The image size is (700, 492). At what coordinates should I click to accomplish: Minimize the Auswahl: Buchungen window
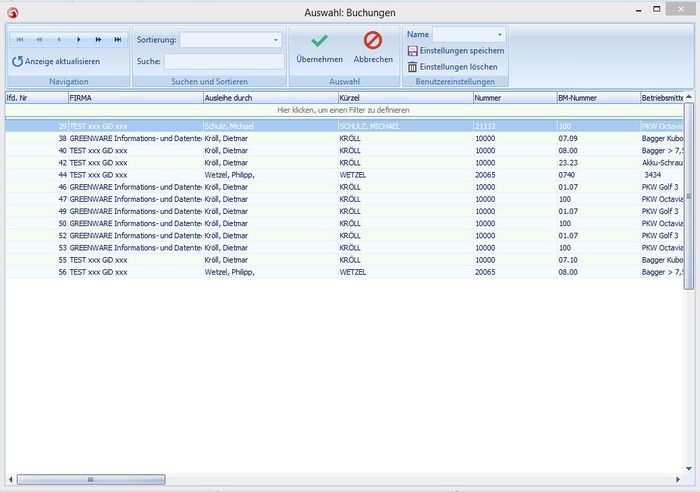(x=639, y=10)
